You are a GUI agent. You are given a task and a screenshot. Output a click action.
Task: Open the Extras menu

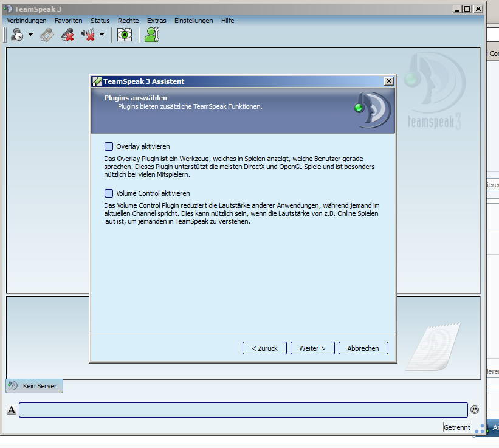[156, 21]
